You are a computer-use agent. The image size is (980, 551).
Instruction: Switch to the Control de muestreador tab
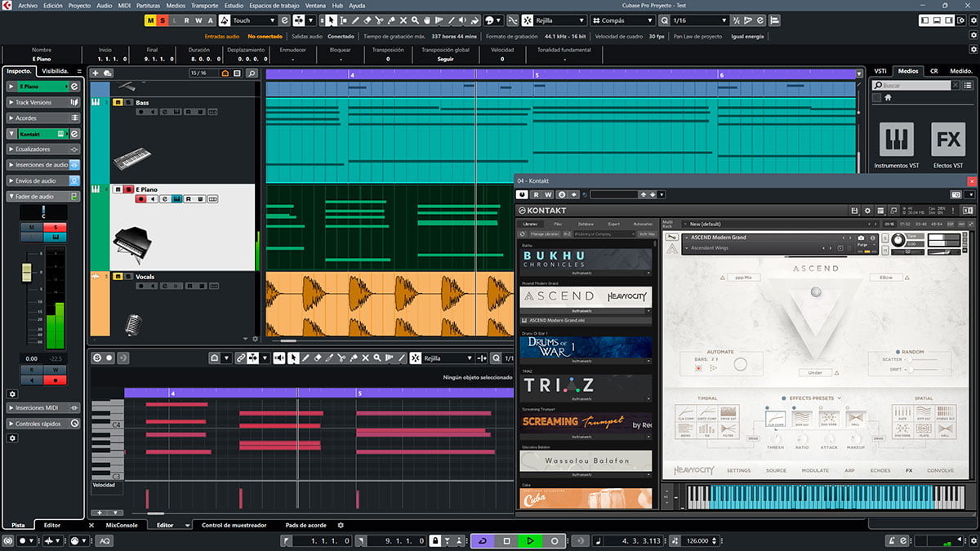pyautogui.click(x=234, y=525)
